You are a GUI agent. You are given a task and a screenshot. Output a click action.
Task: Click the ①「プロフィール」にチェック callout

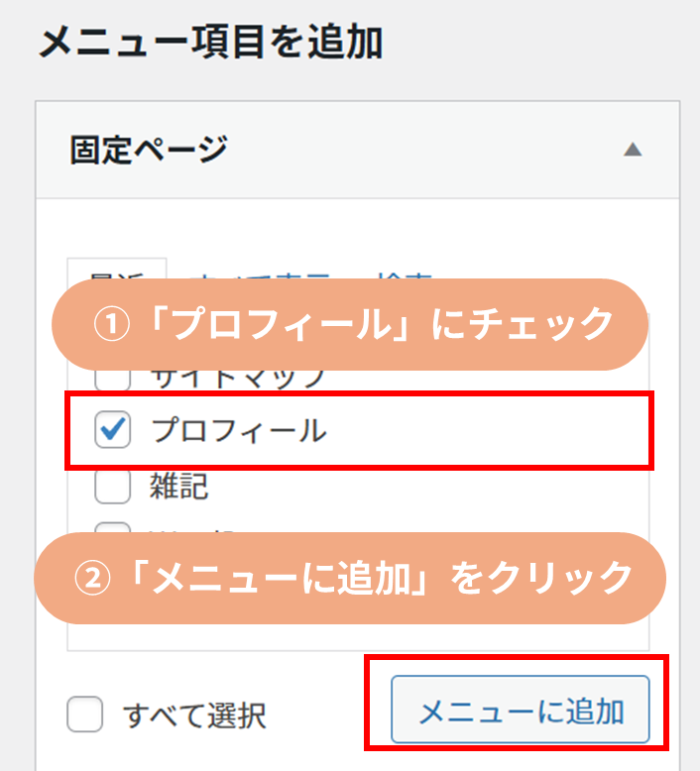click(x=348, y=324)
